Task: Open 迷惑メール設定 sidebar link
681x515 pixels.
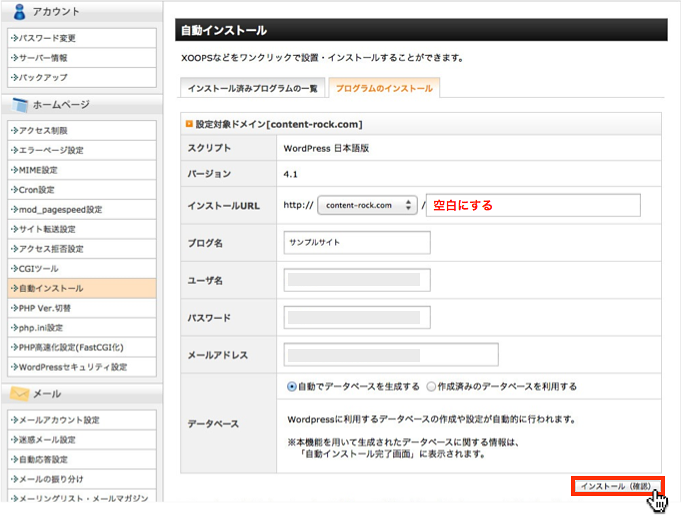Action: coord(82,440)
